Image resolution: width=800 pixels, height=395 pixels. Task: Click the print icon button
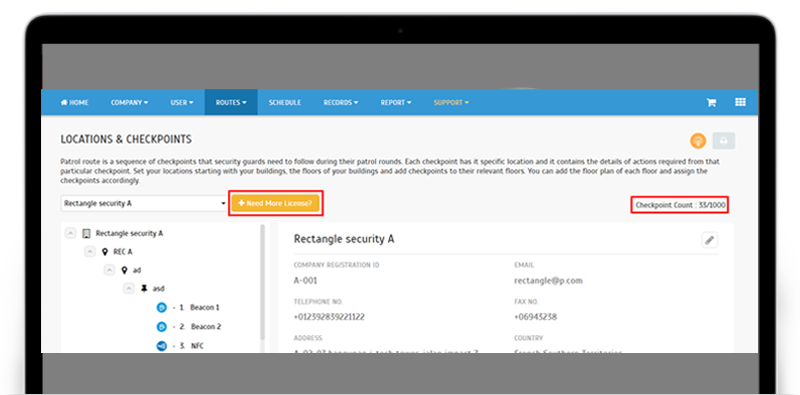point(723,140)
